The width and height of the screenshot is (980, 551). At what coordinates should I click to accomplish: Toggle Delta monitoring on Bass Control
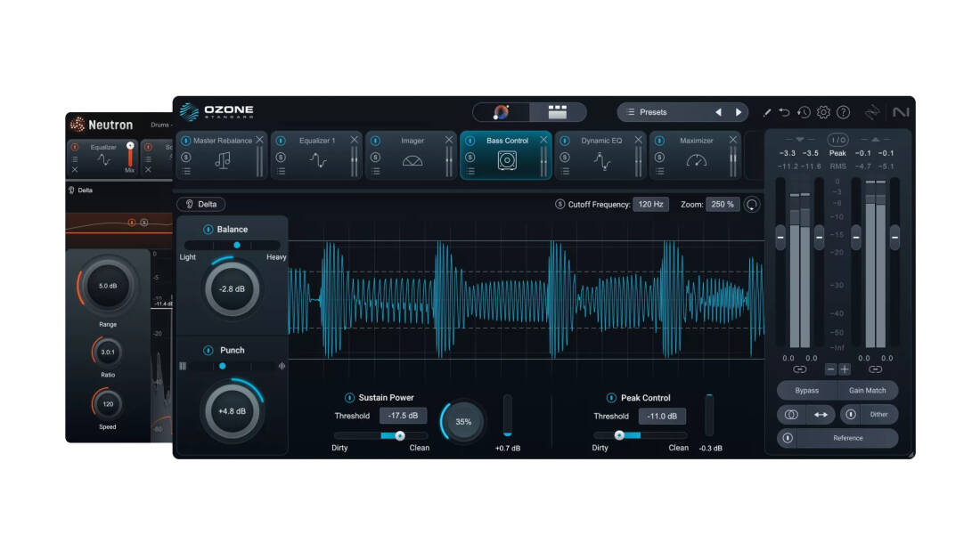point(200,204)
